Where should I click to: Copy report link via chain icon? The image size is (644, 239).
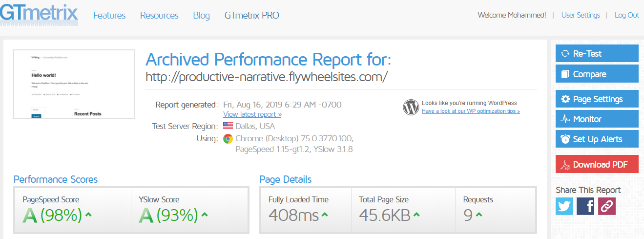pyautogui.click(x=607, y=206)
